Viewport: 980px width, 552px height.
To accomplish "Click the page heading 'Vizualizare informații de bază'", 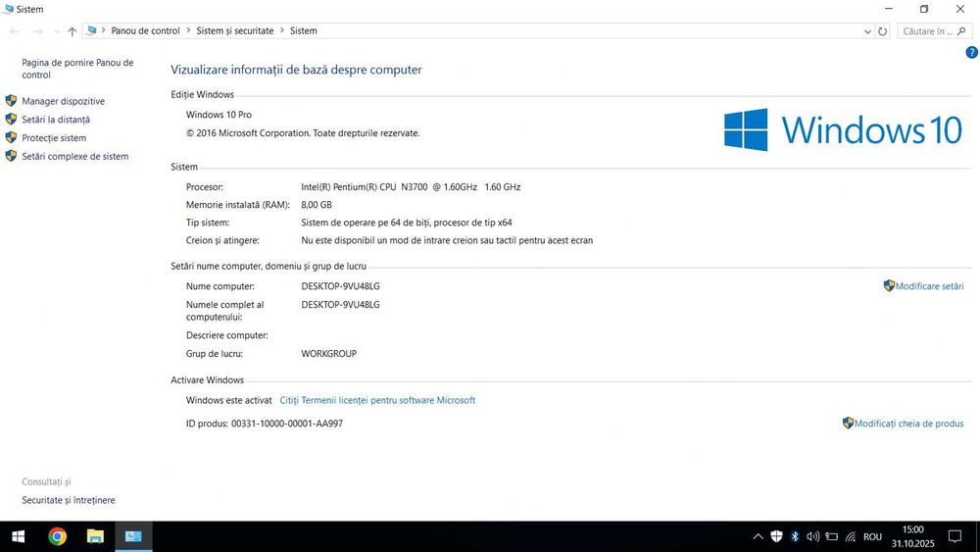I will coord(296,70).
